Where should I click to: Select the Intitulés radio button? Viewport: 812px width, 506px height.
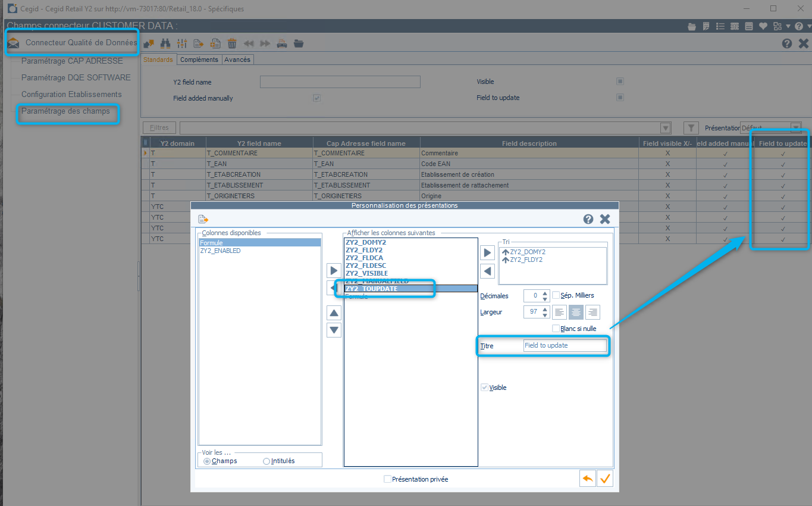point(267,461)
